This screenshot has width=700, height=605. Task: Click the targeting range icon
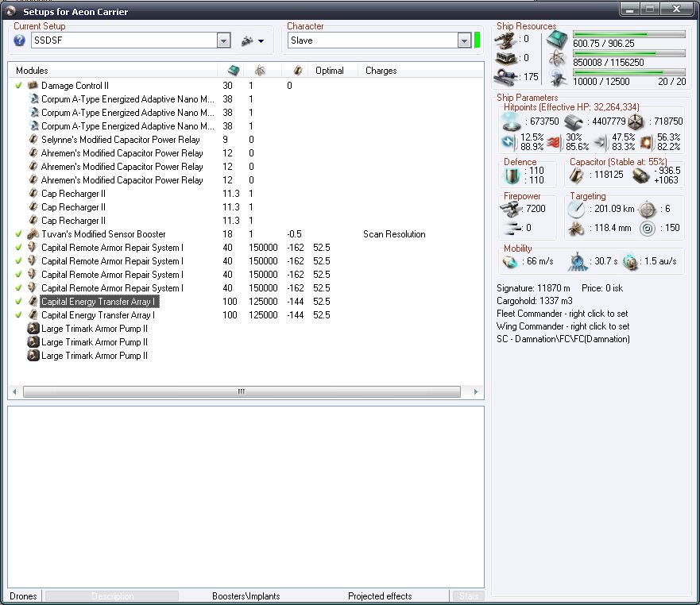[576, 209]
